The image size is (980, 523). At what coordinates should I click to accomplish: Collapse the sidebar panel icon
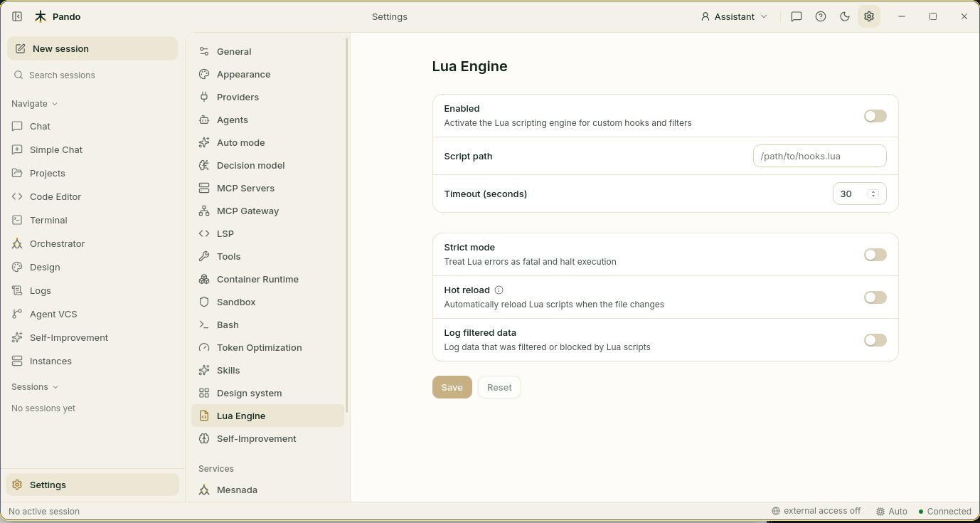point(17,16)
